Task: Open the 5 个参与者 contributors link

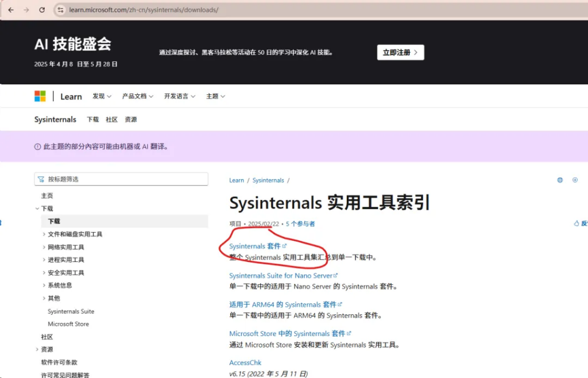Action: [300, 224]
